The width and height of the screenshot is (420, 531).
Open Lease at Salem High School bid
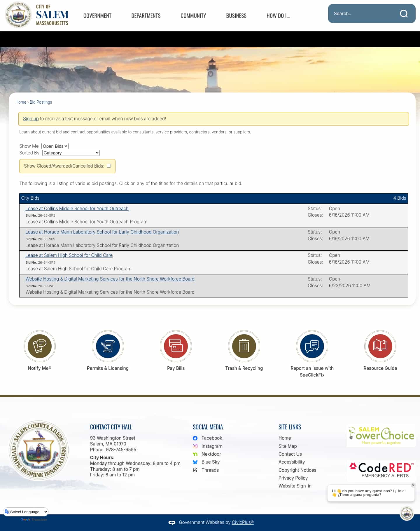(69, 255)
